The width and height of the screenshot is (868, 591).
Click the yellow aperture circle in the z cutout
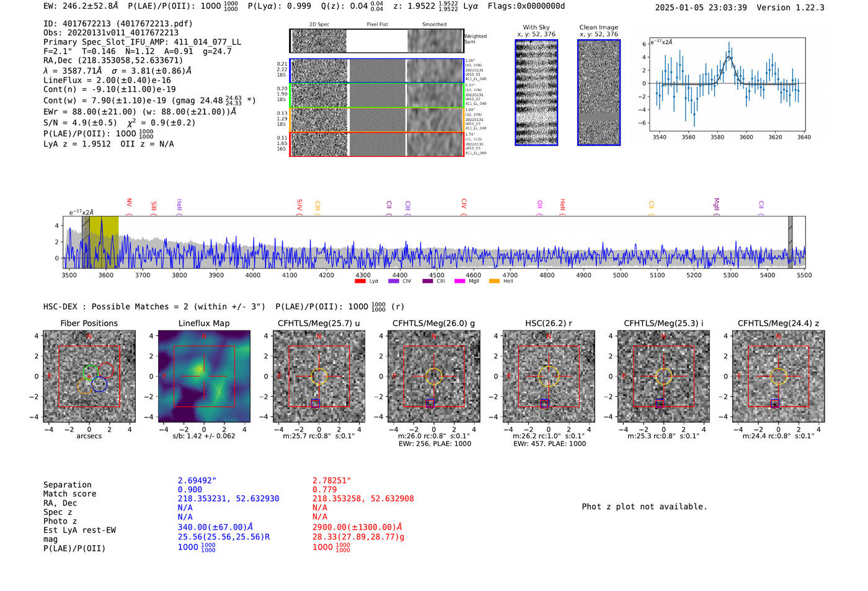[779, 376]
